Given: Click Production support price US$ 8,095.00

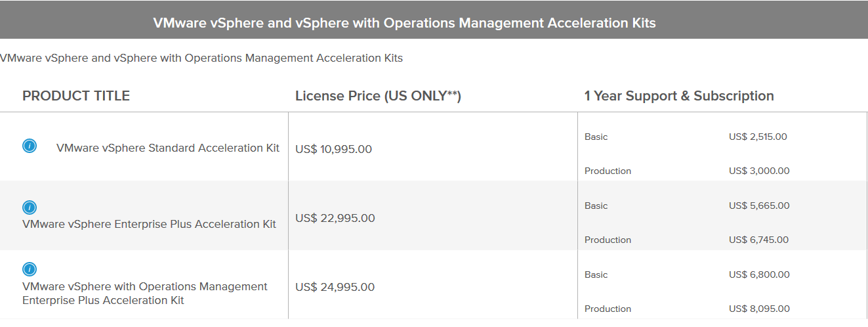Looking at the screenshot, I should coord(759,309).
